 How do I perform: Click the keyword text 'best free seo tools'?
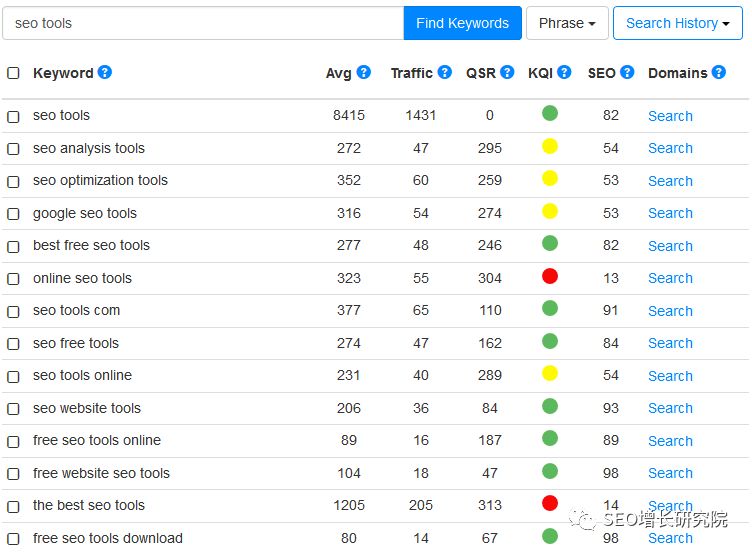(91, 245)
